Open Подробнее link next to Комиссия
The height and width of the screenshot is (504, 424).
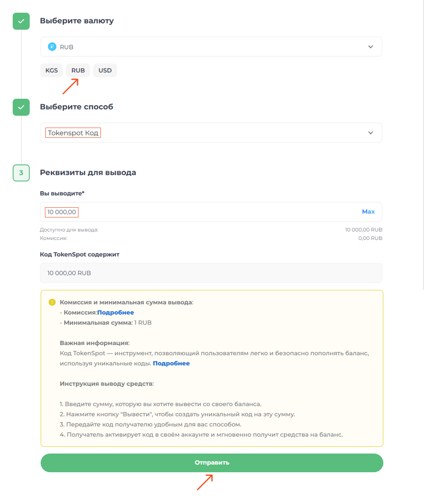pos(115,312)
